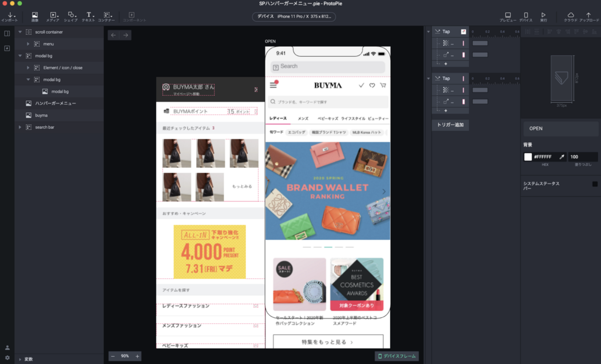Expand the menu layer
601x364 pixels.
pyautogui.click(x=28, y=44)
